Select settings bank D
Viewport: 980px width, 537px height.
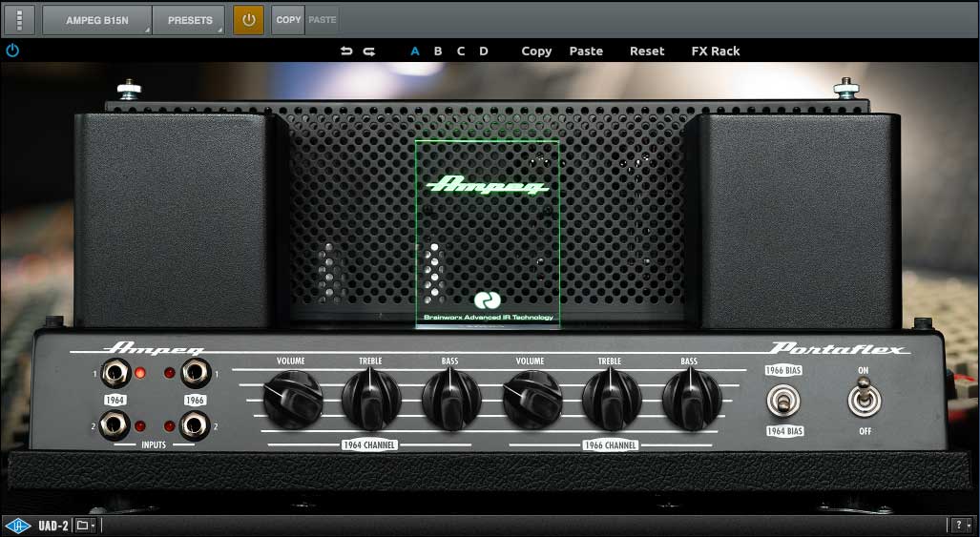click(484, 52)
